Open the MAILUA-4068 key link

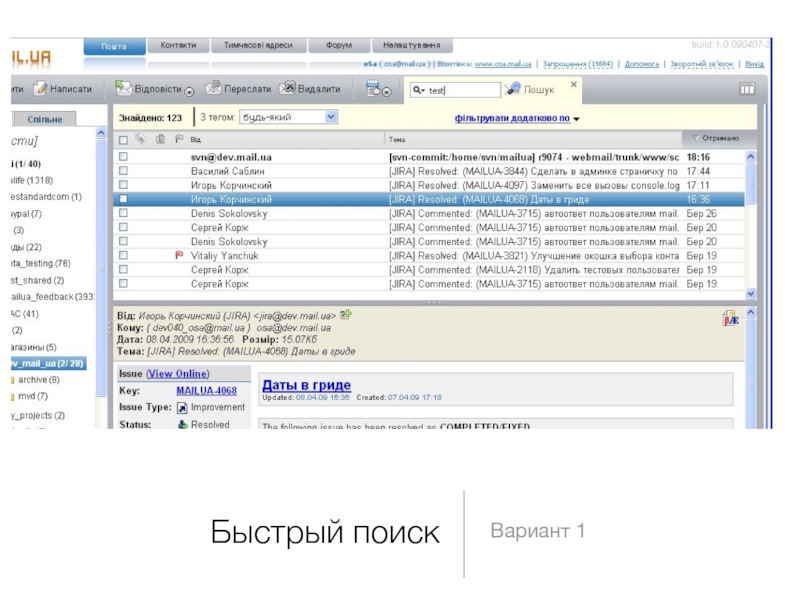(207, 391)
